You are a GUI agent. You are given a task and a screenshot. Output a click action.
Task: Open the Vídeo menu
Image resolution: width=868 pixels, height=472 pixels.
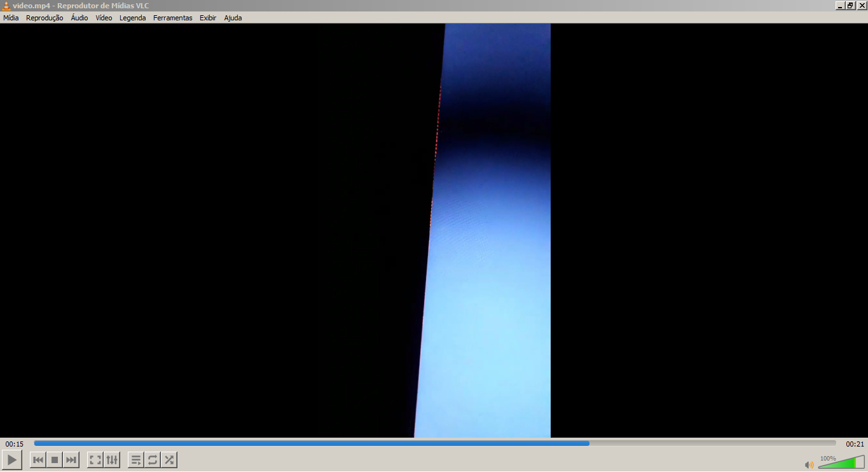point(104,18)
